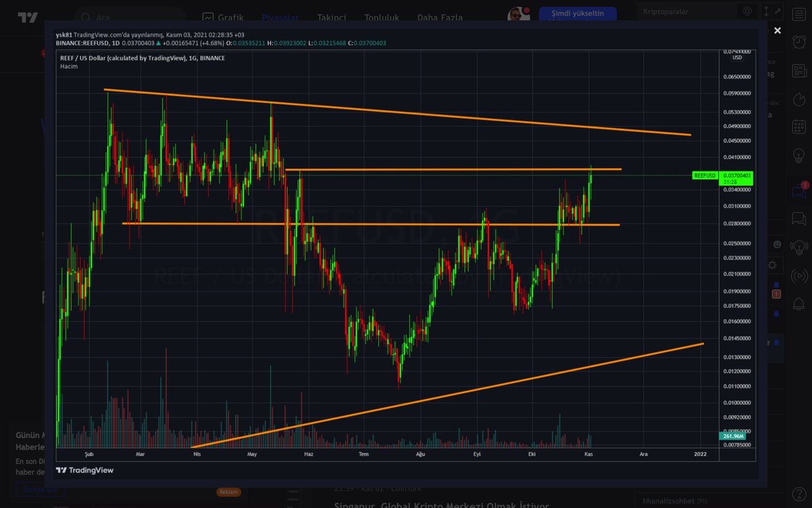Open the calendar panel icon
Viewport: 812px width, 508px height.
click(798, 127)
